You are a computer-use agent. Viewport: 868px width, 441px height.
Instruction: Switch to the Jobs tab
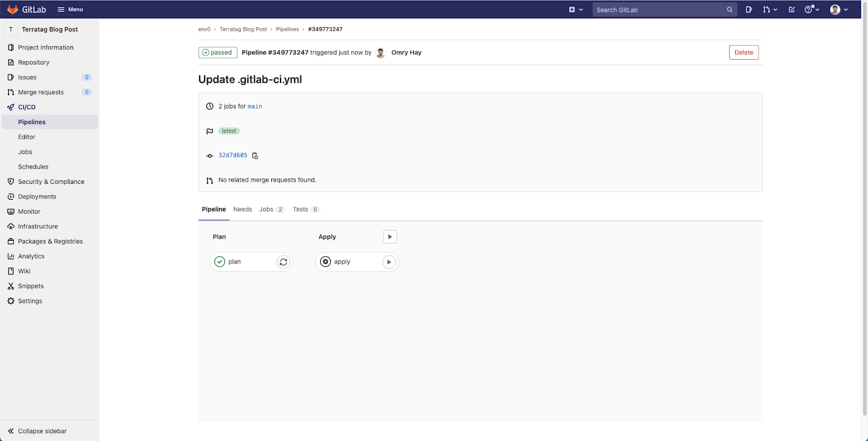pyautogui.click(x=272, y=209)
